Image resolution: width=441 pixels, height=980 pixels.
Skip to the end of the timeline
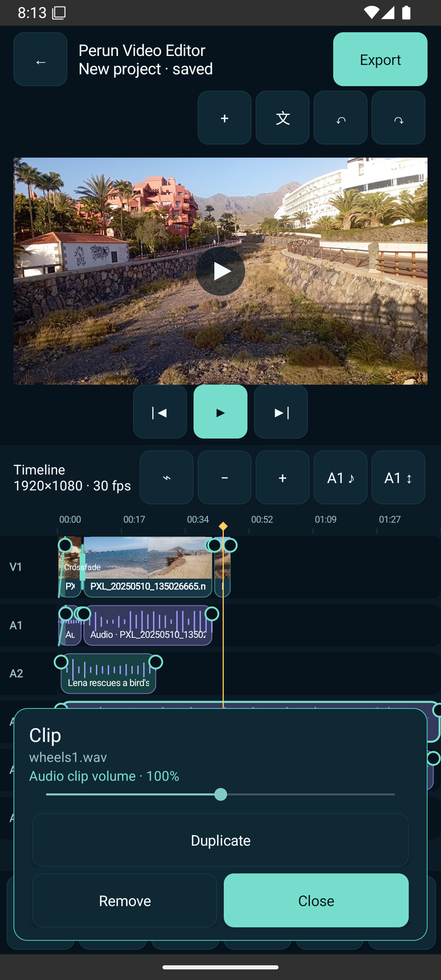[281, 412]
